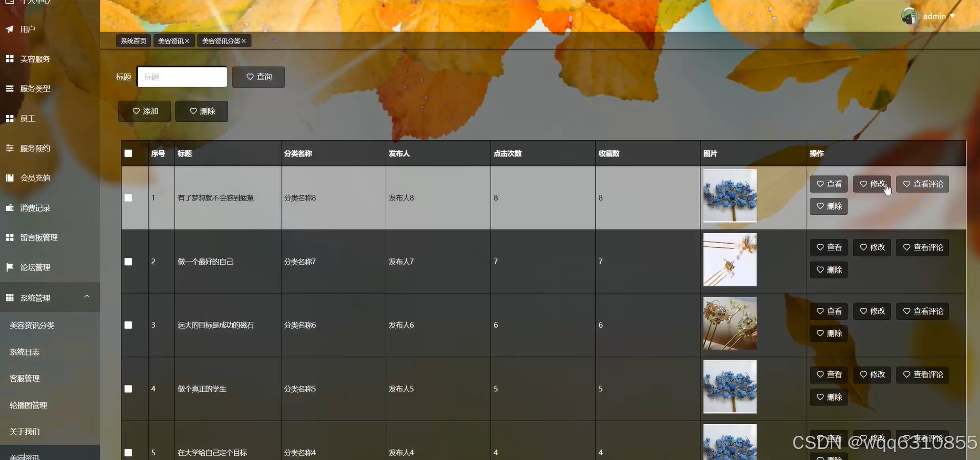Screen dimensions: 980x460
Task: Select 轮播图管理 submenu item
Action: point(50,405)
